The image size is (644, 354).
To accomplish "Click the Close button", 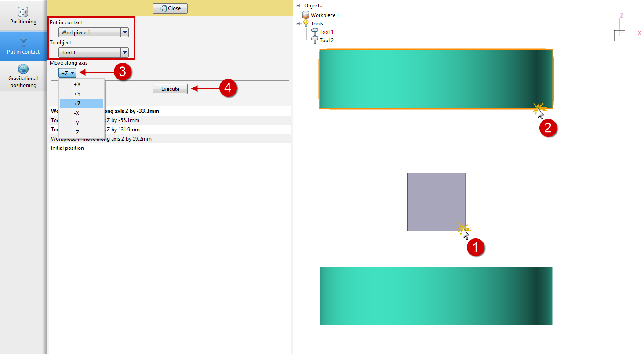I will coord(170,8).
